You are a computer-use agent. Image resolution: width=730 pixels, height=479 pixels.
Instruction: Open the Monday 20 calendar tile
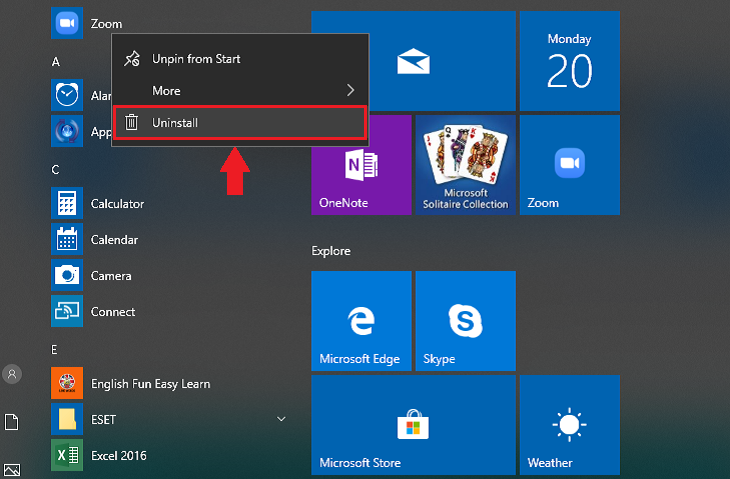(x=570, y=61)
